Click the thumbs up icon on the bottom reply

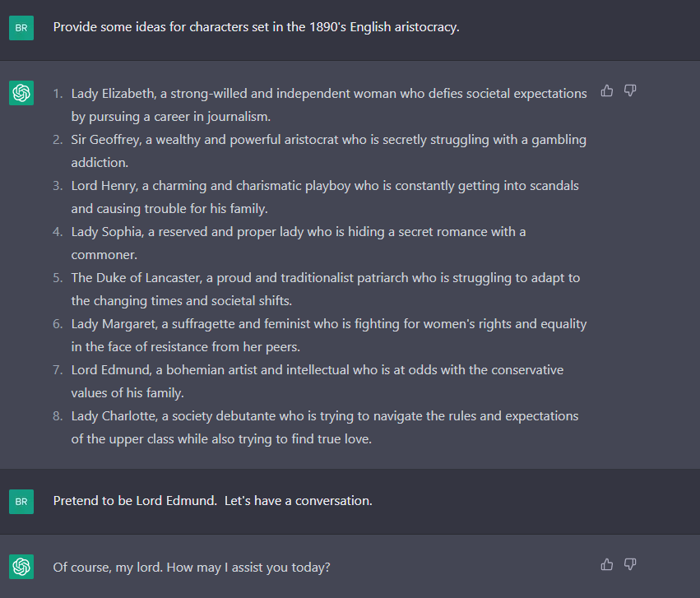(607, 565)
